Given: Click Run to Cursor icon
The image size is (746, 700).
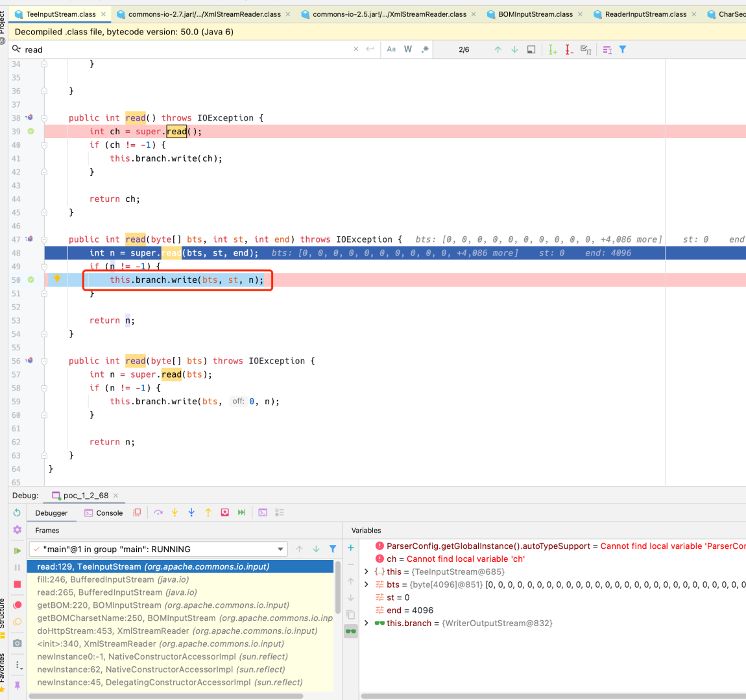Looking at the screenshot, I should pyautogui.click(x=242, y=513).
